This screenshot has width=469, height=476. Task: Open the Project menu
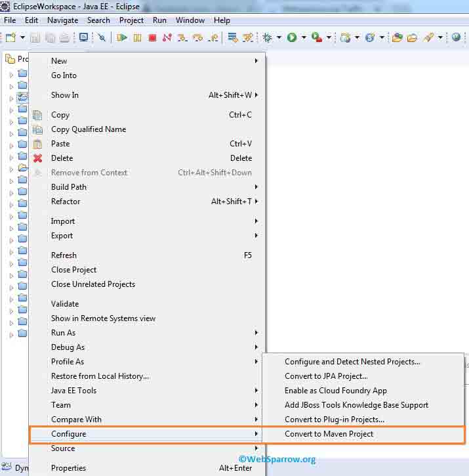pos(131,20)
